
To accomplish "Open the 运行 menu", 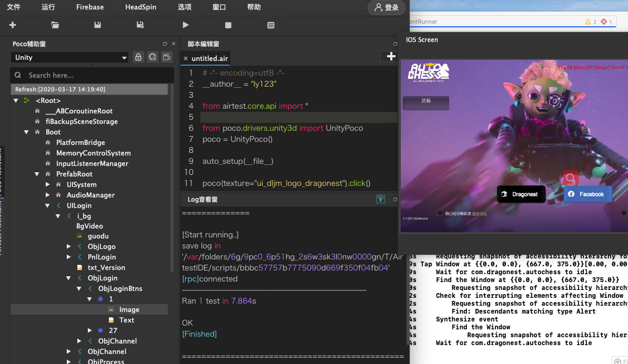I will 48,7.
